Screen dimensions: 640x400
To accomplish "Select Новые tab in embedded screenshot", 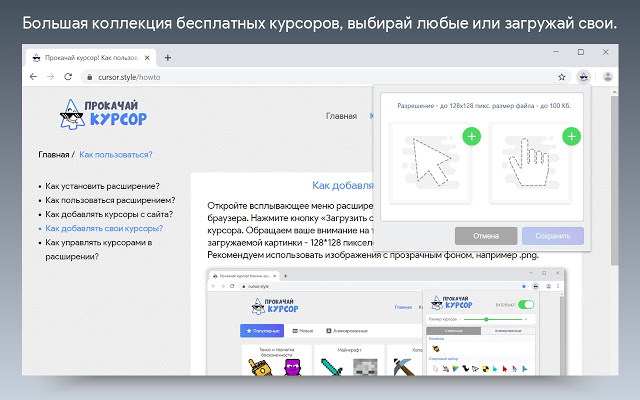I will 303,331.
